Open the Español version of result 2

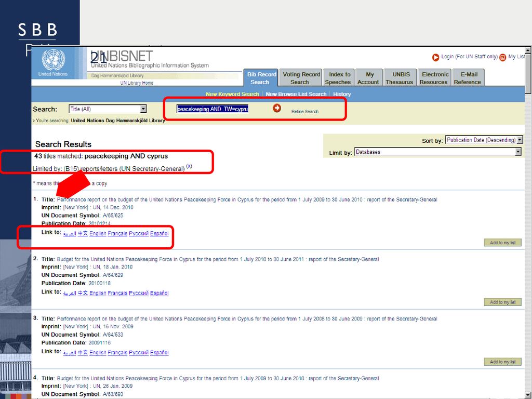(x=159, y=293)
